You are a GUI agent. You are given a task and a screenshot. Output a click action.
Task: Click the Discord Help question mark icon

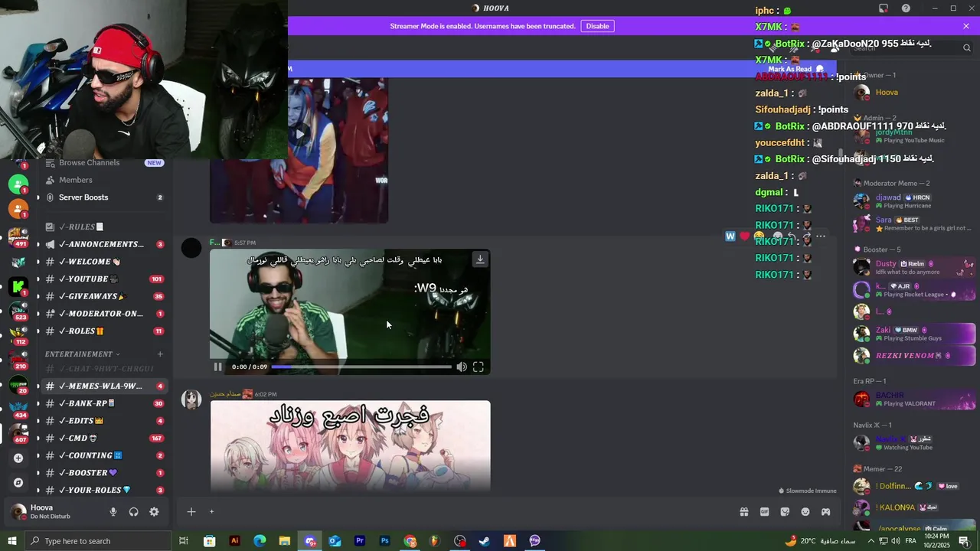pyautogui.click(x=906, y=8)
